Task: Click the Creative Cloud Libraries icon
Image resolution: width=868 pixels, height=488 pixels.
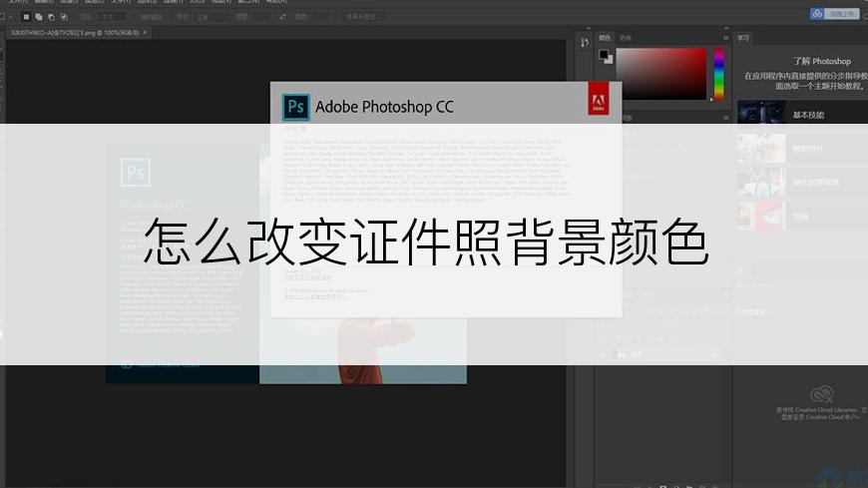Action: 822,394
